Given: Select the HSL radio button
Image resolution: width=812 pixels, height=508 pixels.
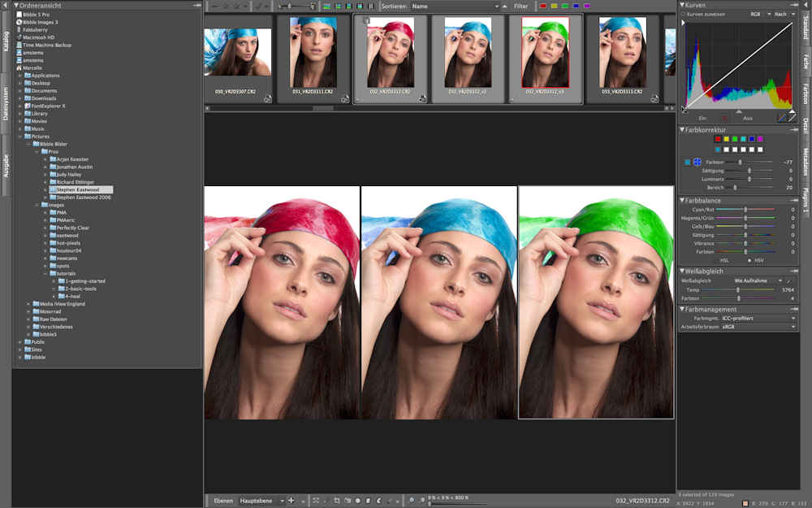Looking at the screenshot, I should pyautogui.click(x=723, y=260).
